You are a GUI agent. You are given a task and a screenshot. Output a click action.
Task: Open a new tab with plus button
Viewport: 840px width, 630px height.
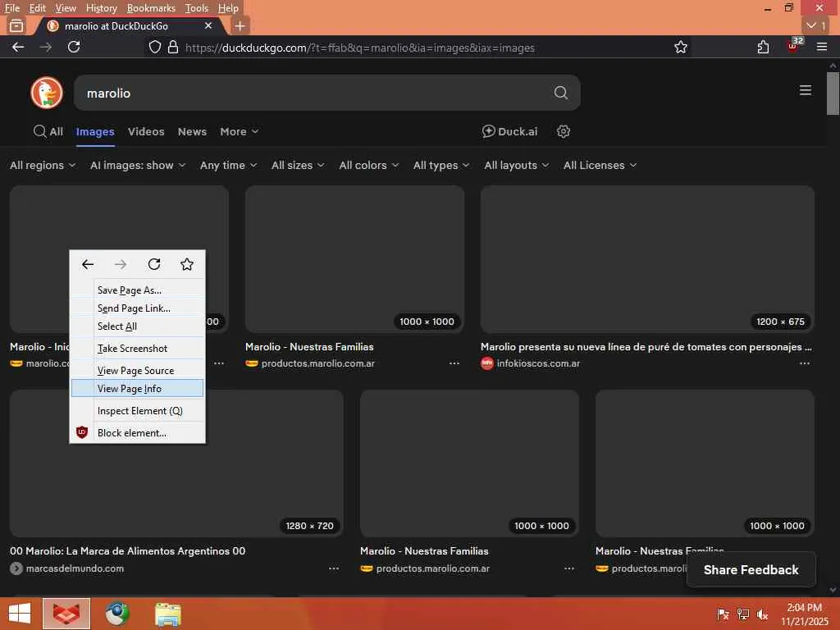(240, 25)
